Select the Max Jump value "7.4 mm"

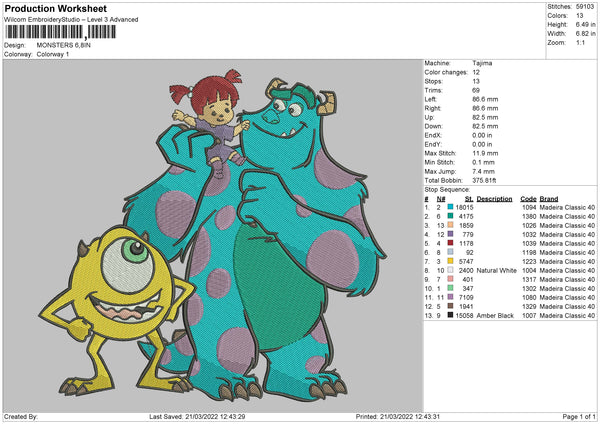tap(483, 171)
